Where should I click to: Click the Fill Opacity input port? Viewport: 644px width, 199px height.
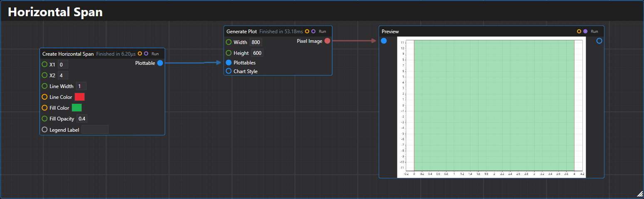(x=45, y=118)
